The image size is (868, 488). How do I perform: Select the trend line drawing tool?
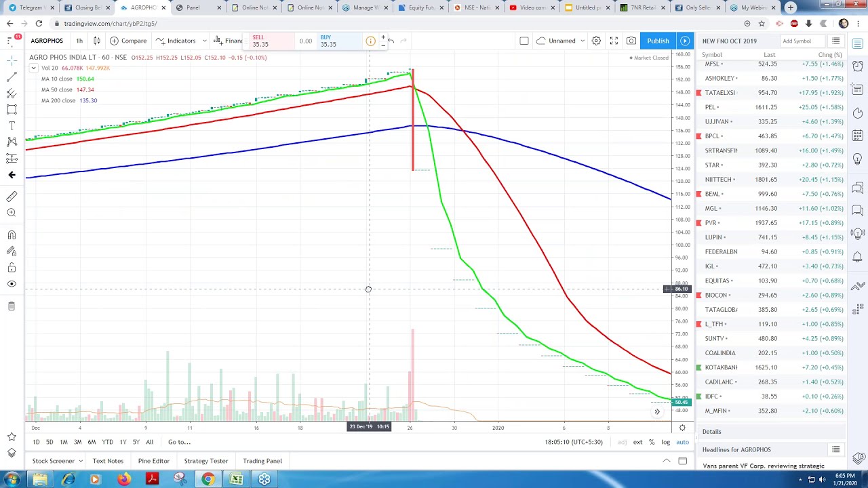click(12, 77)
